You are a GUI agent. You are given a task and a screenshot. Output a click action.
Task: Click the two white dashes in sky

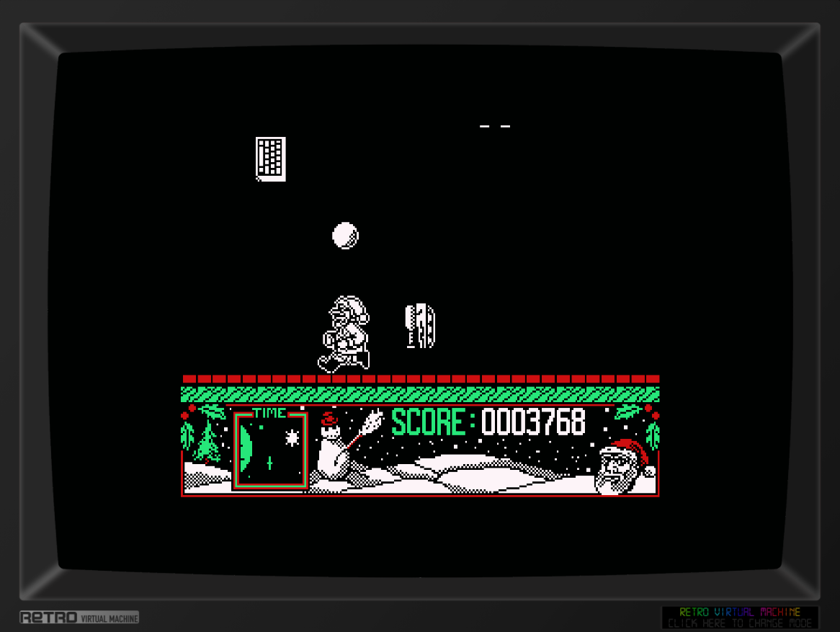coord(495,127)
